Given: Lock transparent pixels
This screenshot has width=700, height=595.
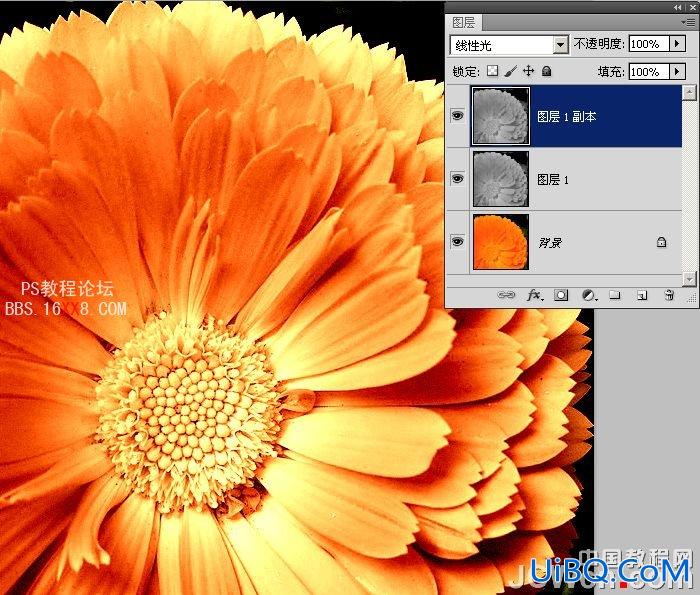Looking at the screenshot, I should [492, 71].
